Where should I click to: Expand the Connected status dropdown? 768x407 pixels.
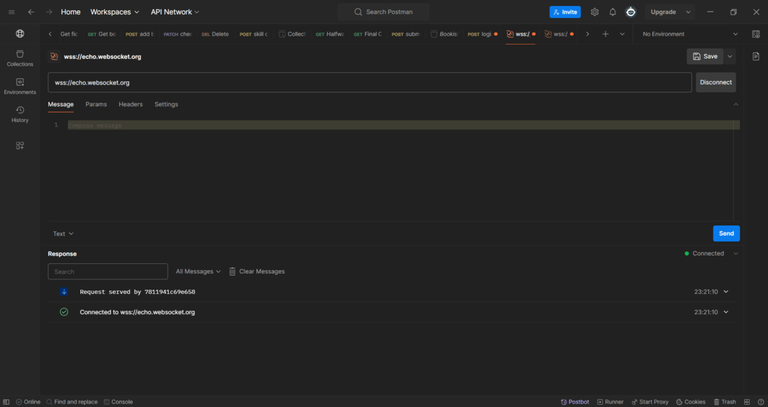pos(736,254)
